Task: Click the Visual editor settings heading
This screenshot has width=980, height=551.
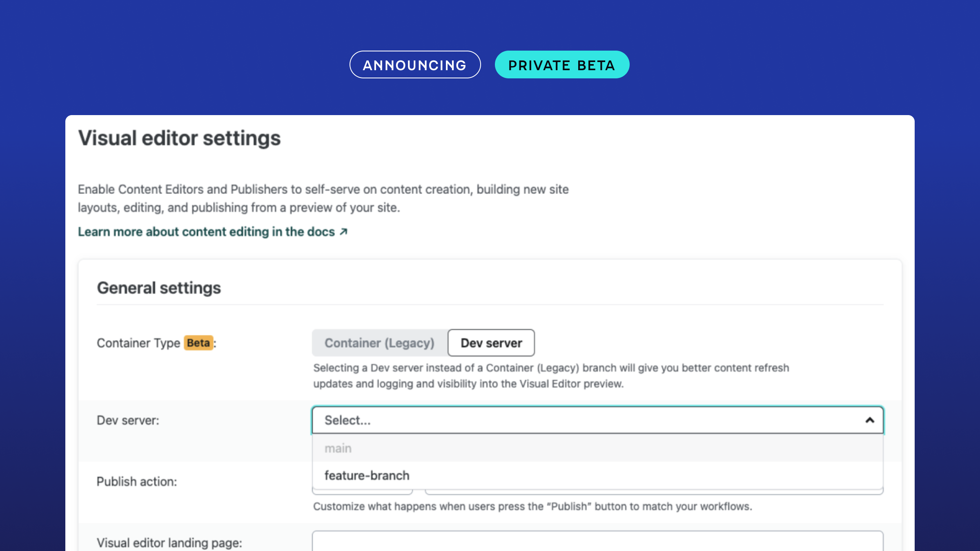Action: coord(179,138)
